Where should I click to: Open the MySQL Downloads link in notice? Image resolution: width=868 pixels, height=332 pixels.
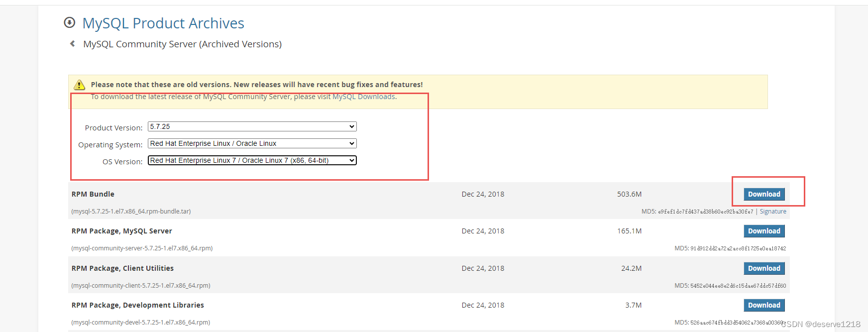pyautogui.click(x=364, y=97)
